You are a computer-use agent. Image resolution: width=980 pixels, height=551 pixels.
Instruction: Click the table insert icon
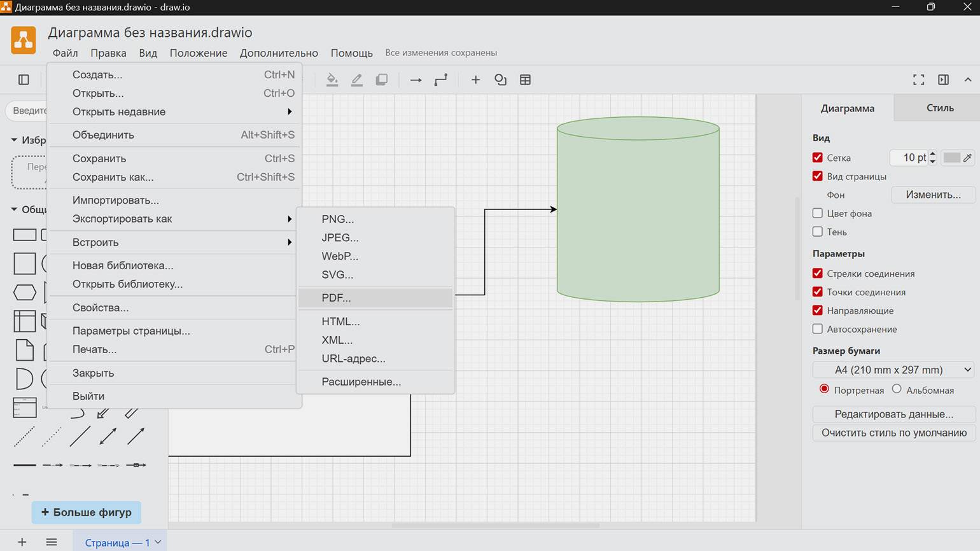pos(526,80)
